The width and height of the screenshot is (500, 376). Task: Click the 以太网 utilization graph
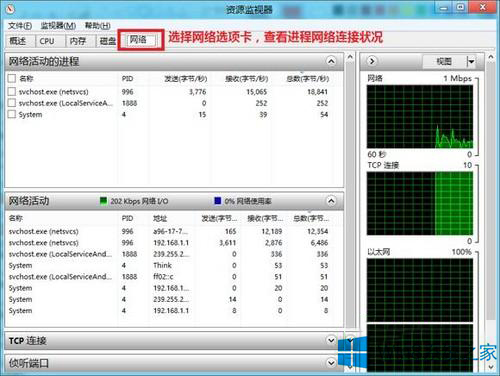tap(420, 290)
